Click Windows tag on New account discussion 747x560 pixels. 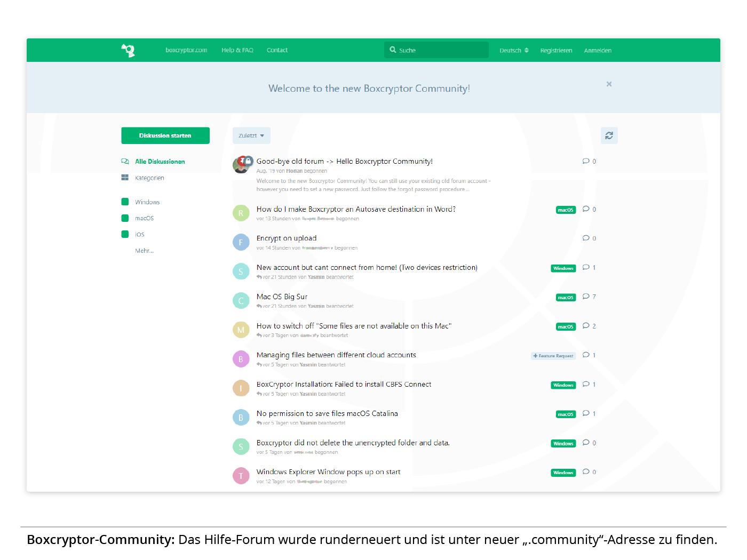(x=563, y=268)
